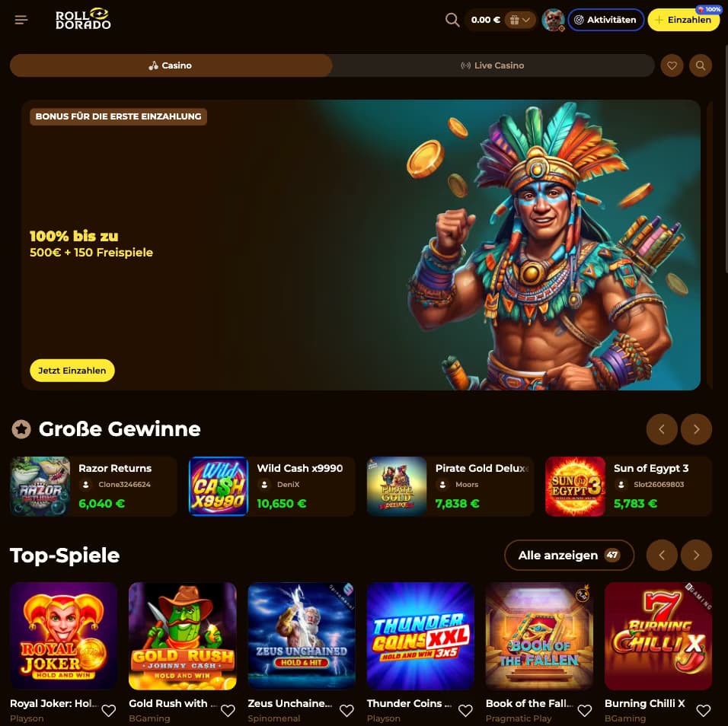This screenshot has height=726, width=728.
Task: Click Alle anzeigen for Top-Spiele
Action: (569, 555)
